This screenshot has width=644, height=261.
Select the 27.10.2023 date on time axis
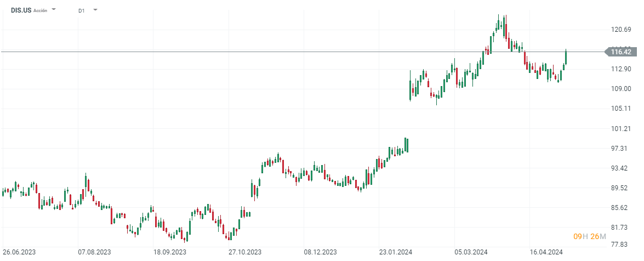point(245,252)
